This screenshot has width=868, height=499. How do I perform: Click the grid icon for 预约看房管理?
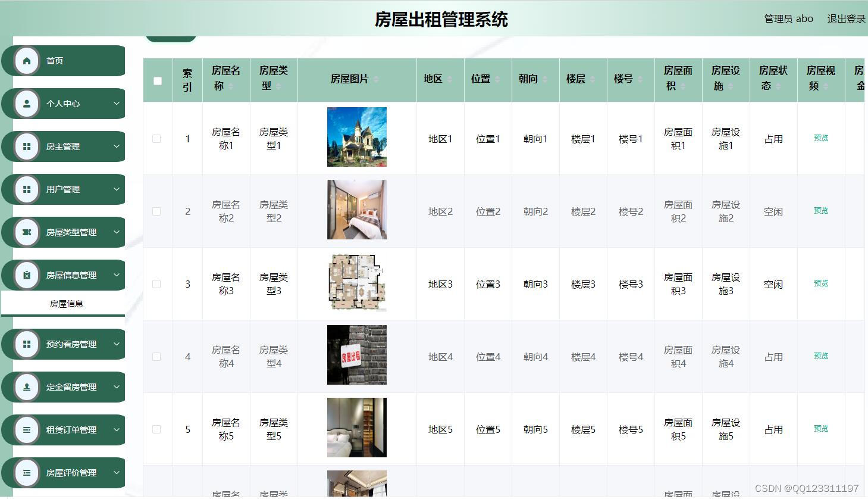27,344
